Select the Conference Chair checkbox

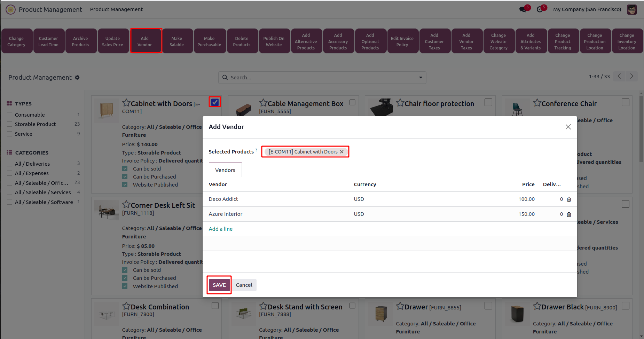[x=626, y=102]
